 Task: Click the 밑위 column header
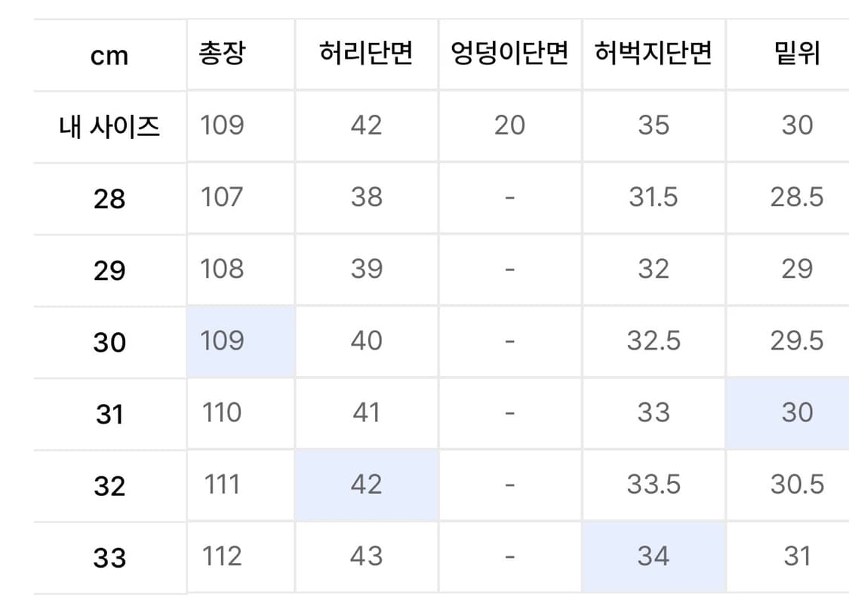coord(797,54)
